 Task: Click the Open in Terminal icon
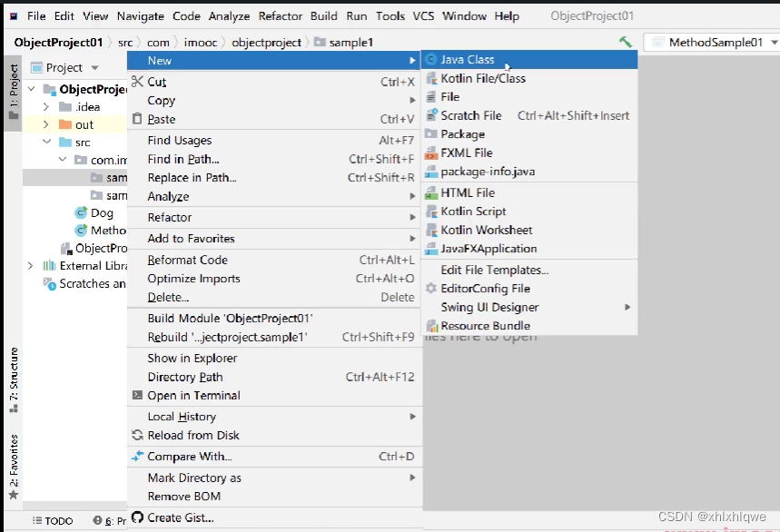(x=137, y=395)
